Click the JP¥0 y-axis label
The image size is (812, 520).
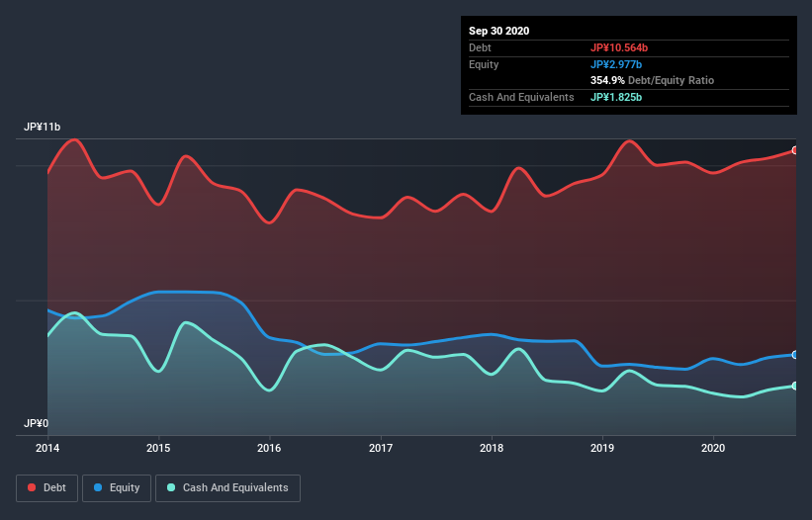click(36, 424)
